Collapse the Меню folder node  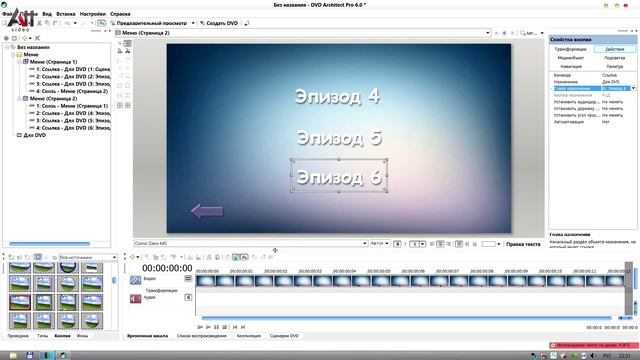(13, 54)
